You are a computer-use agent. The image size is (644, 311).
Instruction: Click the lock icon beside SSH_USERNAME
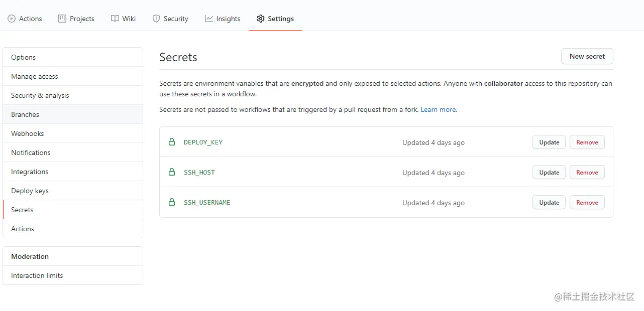click(172, 202)
